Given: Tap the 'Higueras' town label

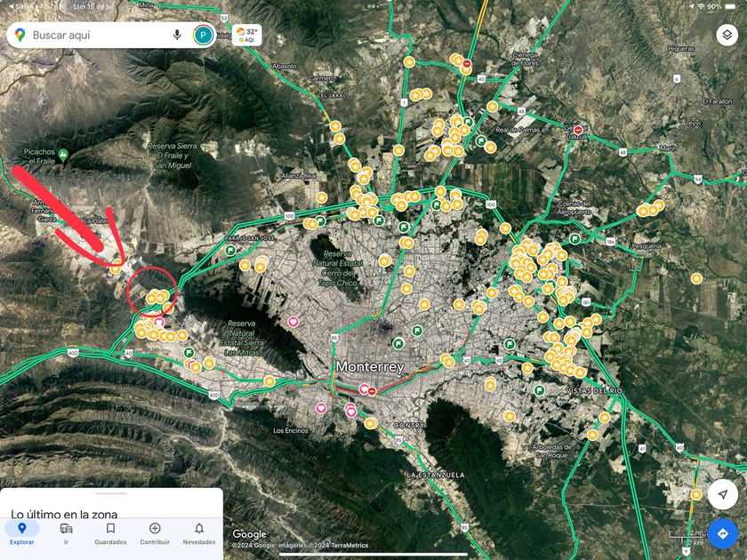Looking at the screenshot, I should (681, 49).
